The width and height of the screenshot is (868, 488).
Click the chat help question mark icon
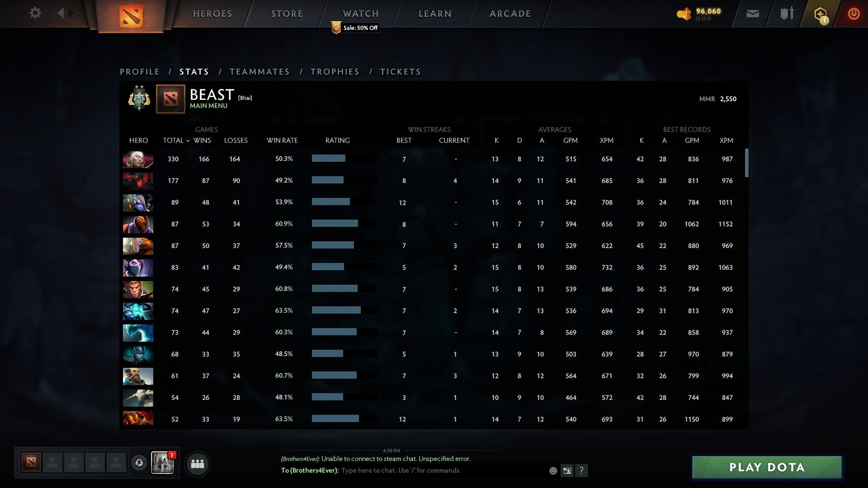(x=582, y=471)
